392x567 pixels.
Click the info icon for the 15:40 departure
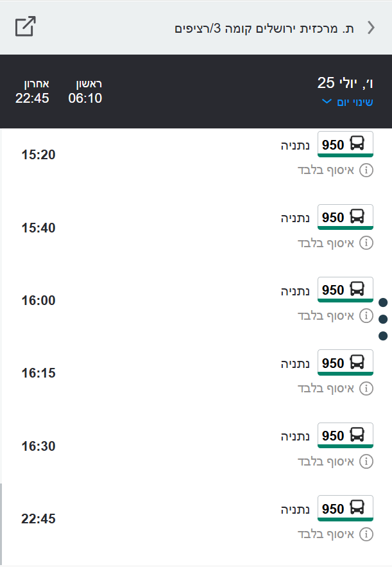tap(366, 243)
